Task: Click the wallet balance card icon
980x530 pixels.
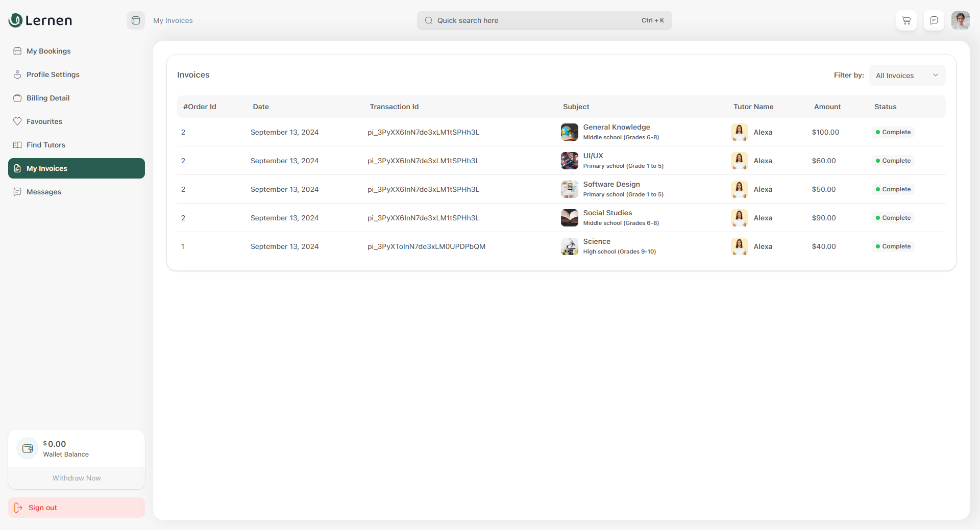Action: 27,448
